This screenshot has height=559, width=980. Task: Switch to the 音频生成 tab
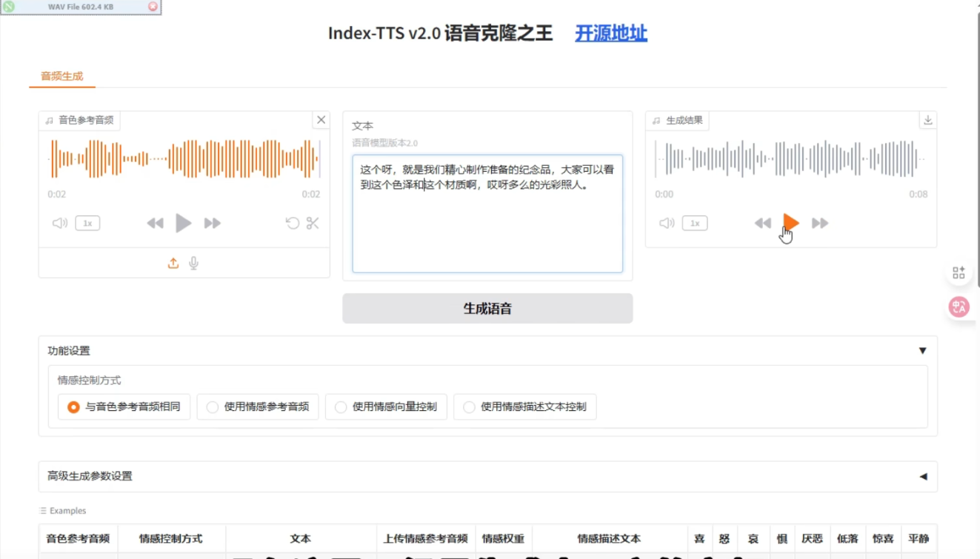tap(61, 76)
